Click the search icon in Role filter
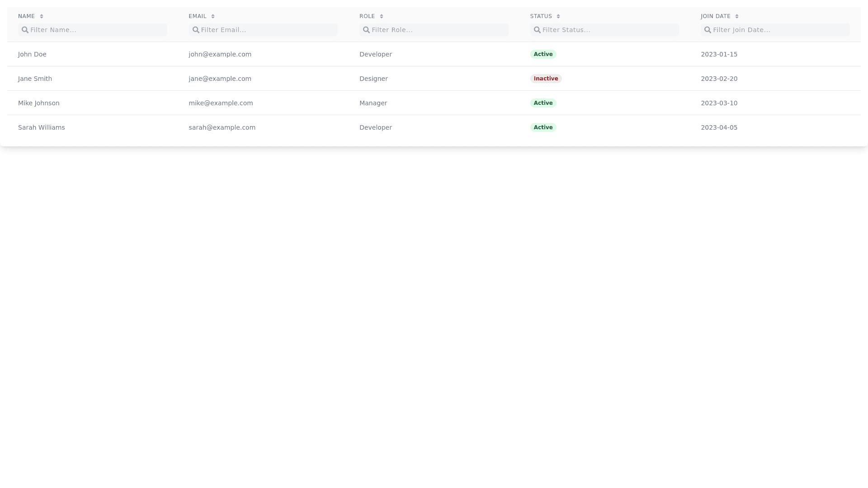The width and height of the screenshot is (868, 488). click(367, 30)
